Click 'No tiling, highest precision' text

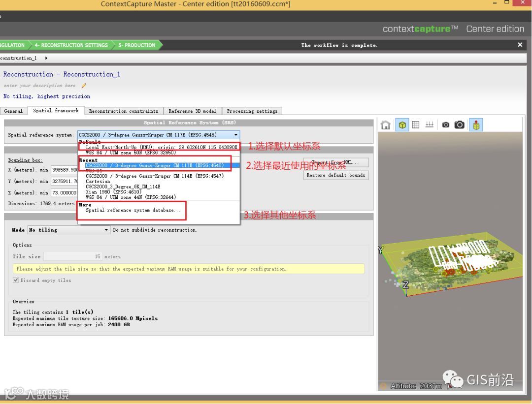(47, 96)
